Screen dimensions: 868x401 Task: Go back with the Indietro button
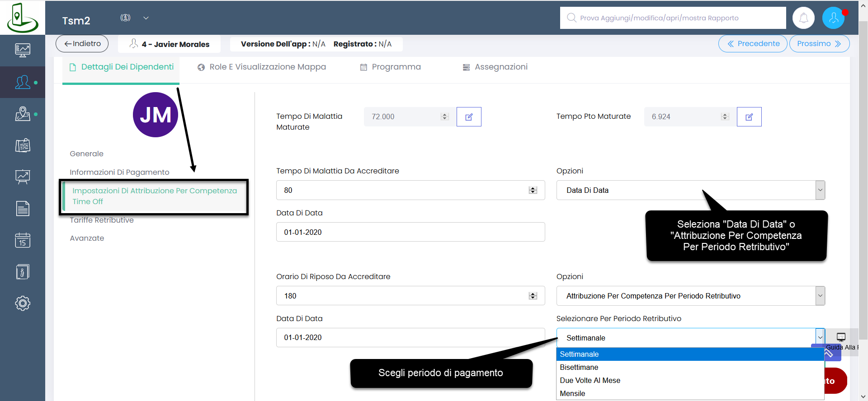82,44
